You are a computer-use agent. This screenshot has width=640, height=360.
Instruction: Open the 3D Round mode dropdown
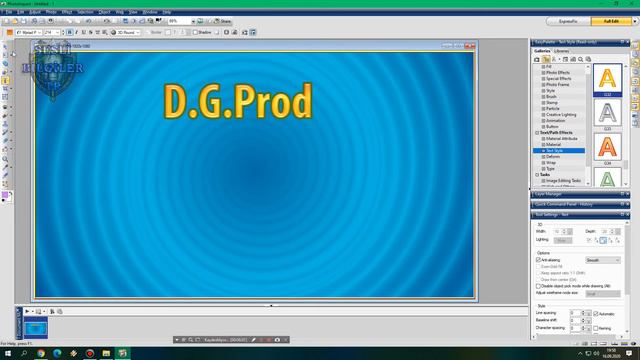[x=138, y=32]
